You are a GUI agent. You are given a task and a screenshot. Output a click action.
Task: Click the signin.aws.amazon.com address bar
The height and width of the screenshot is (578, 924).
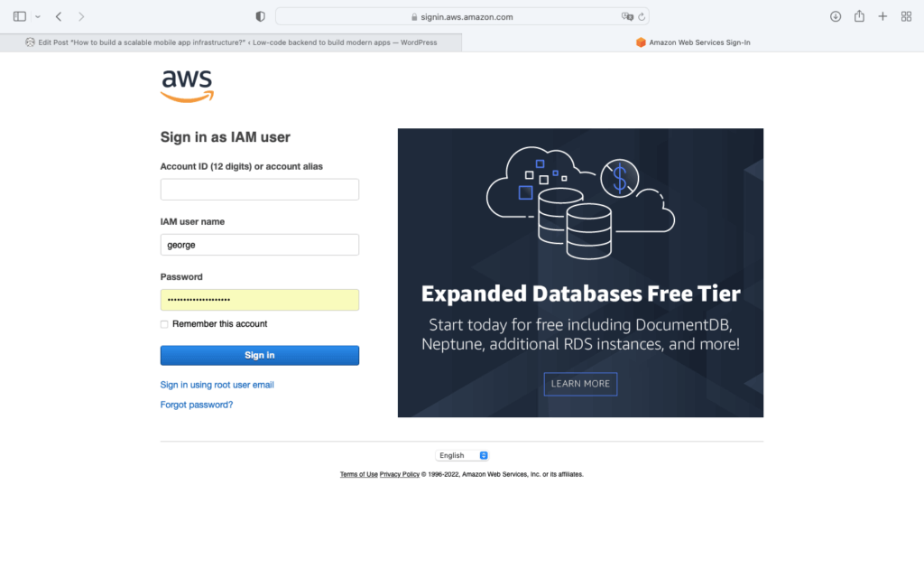pos(462,16)
